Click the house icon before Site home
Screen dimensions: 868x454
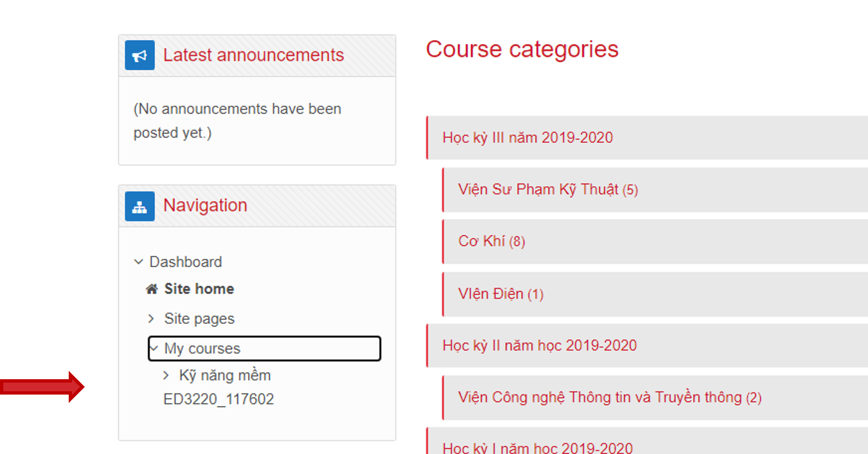[151, 289]
